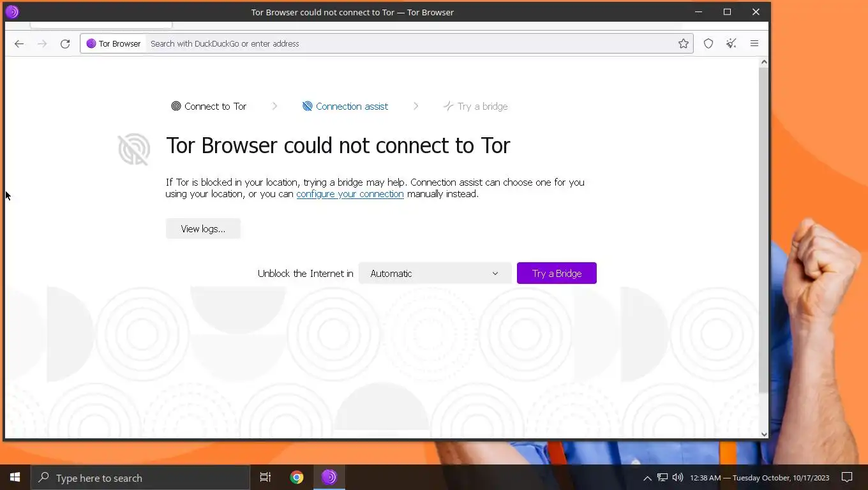This screenshot has height=490, width=868.
Task: Bookmark this page with the star icon
Action: (684, 43)
